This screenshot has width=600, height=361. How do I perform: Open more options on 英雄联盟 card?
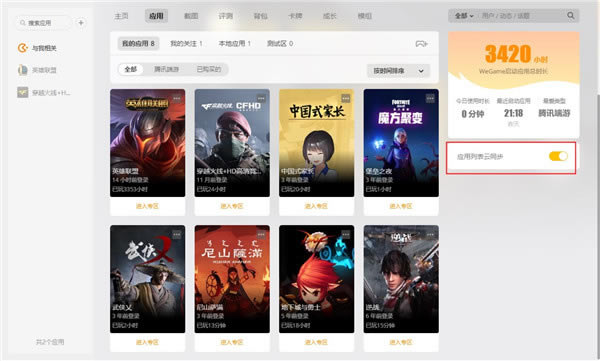[x=177, y=98]
